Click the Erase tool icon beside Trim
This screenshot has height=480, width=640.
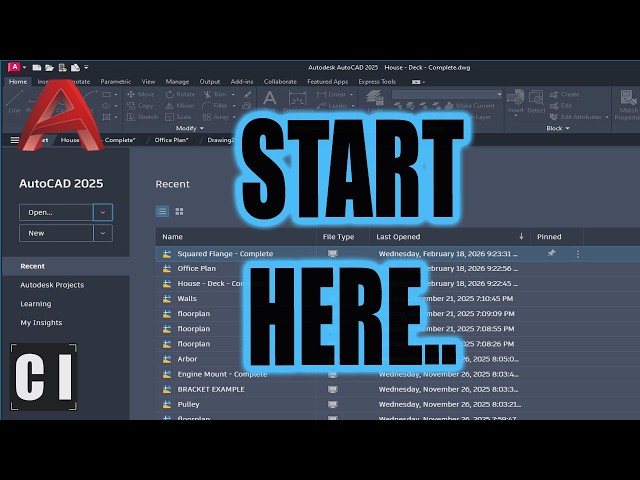(247, 95)
